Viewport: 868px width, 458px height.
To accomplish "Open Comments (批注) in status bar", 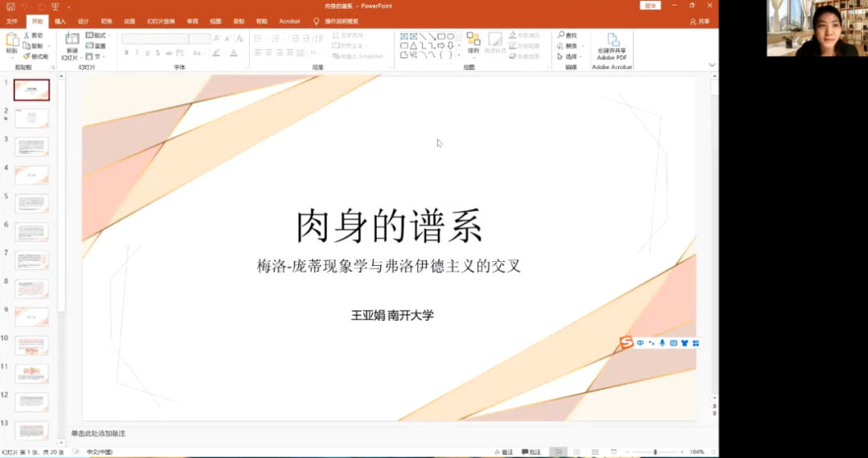I will pos(531,452).
